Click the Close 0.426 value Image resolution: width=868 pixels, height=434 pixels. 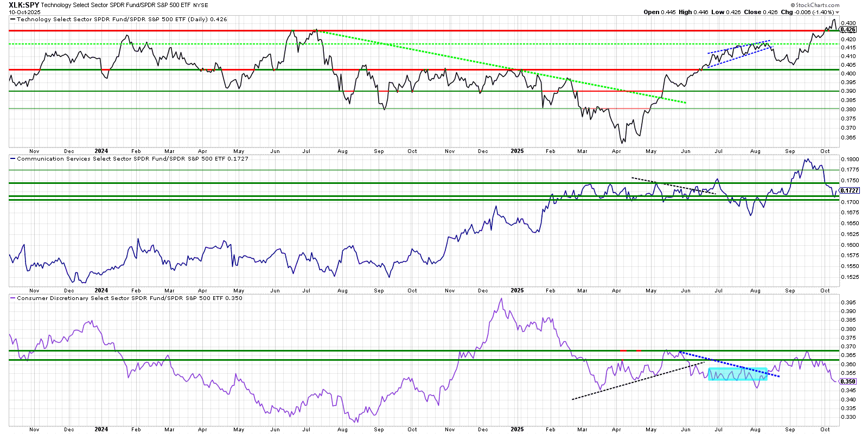[761, 12]
